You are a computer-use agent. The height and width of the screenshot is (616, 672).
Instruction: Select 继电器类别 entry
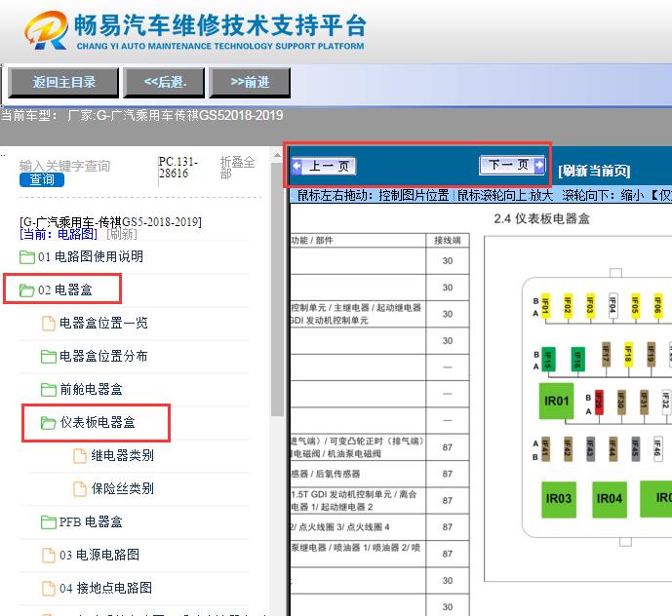tap(122, 455)
